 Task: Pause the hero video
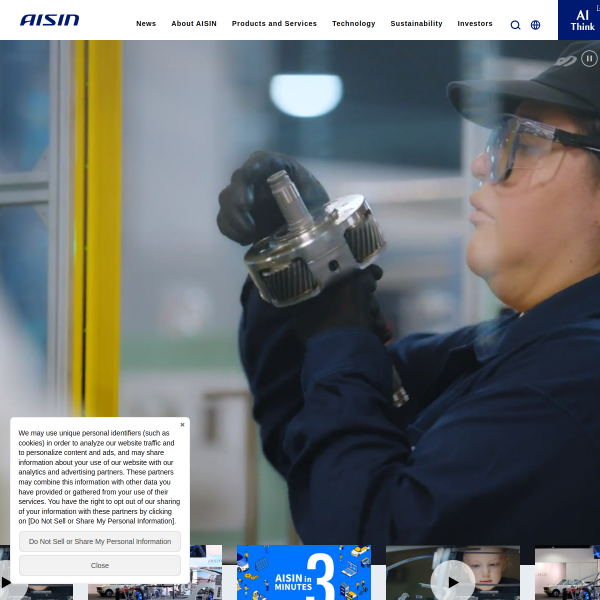click(589, 59)
